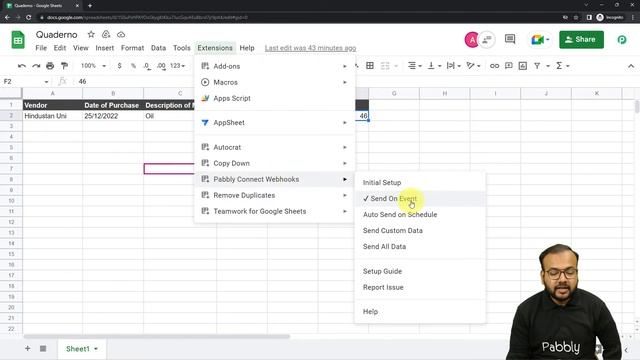Open the vertical align dropdown
Image resolution: width=640 pixels, height=360 pixels.
tap(433, 66)
